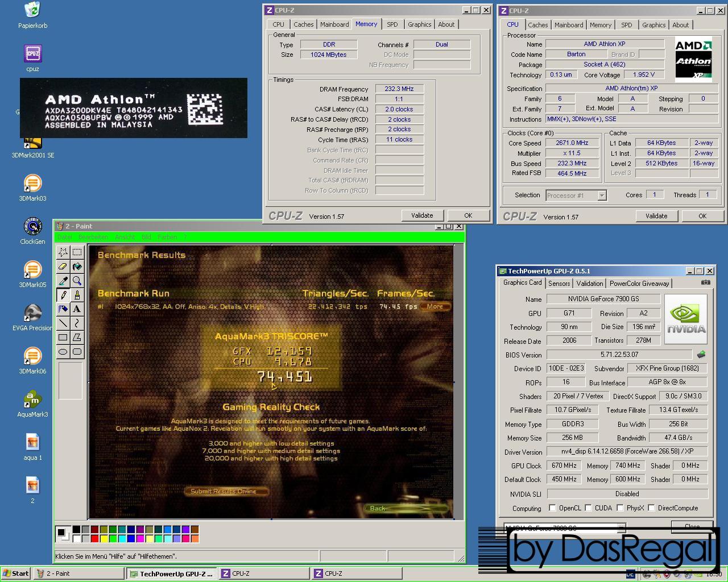Tick the OpenCL checkbox in GPU-Z
The height and width of the screenshot is (582, 728).
tap(552, 508)
